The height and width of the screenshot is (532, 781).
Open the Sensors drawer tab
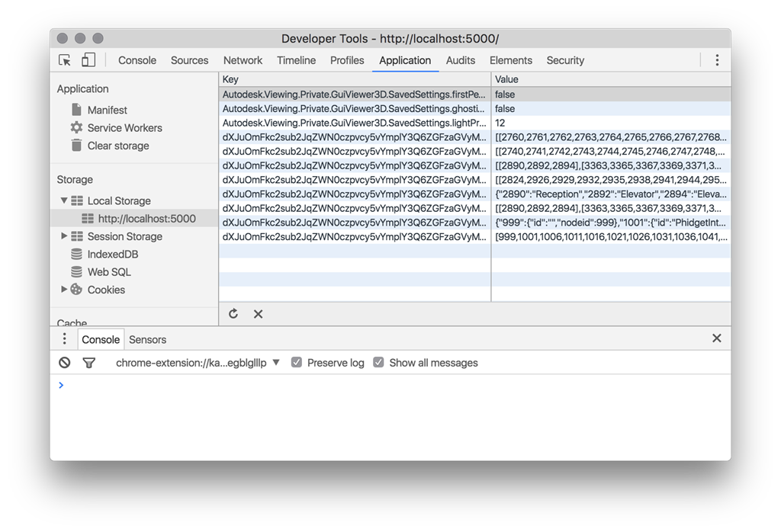[x=147, y=340]
